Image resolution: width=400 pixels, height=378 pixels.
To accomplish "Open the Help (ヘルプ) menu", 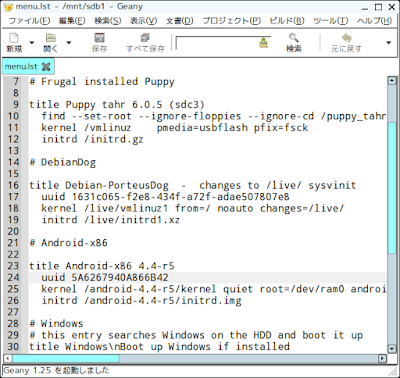I will 374,21.
